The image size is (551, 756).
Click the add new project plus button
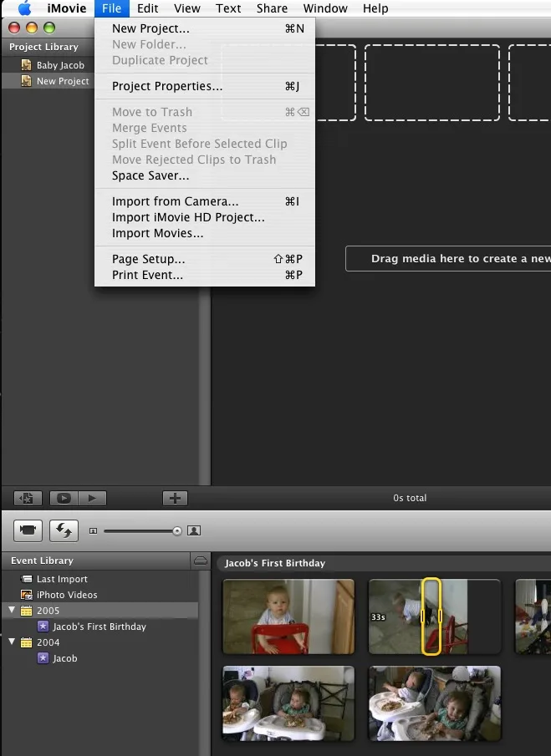(x=174, y=498)
